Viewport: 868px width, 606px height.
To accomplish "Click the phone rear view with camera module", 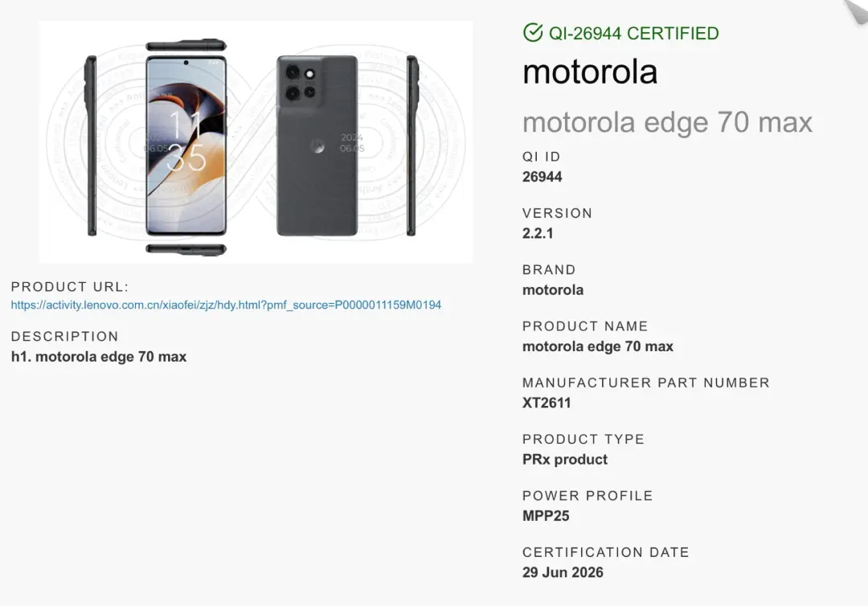I will click(317, 145).
